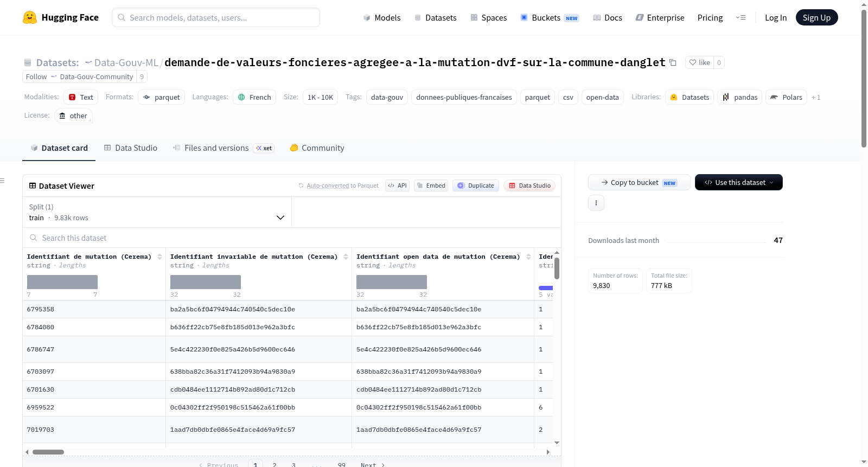Viewport: 868px width, 467px height.
Task: Go to page 2 of the table
Action: (x=275, y=465)
